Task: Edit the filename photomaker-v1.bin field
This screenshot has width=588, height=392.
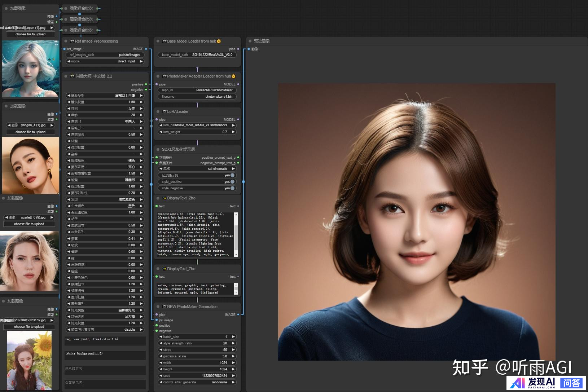Action: 197,97
